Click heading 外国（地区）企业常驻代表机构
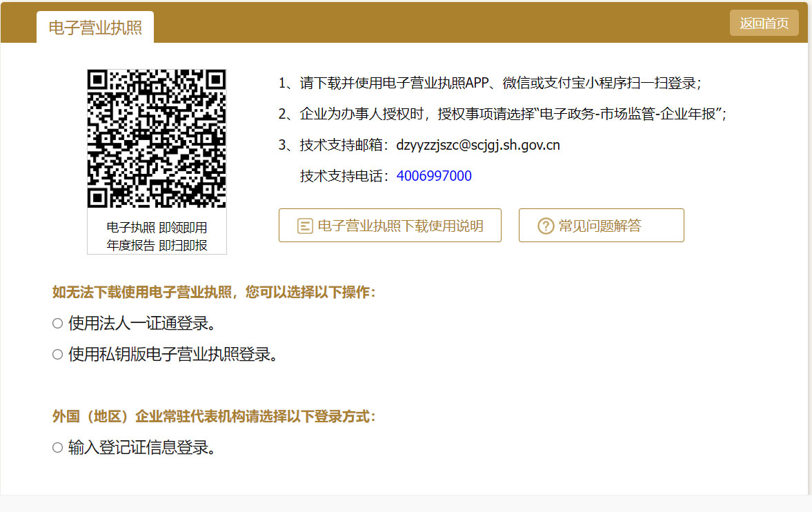 point(214,417)
